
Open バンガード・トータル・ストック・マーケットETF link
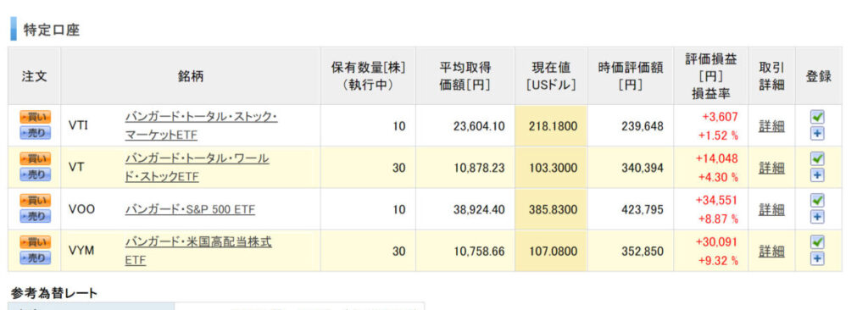[x=201, y=125]
